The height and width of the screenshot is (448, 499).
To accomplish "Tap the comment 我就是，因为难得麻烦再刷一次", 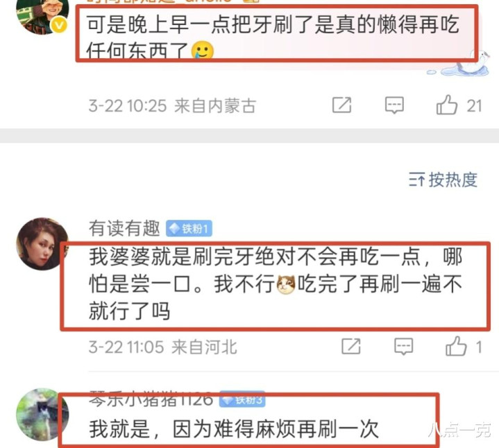I will 234,429.
